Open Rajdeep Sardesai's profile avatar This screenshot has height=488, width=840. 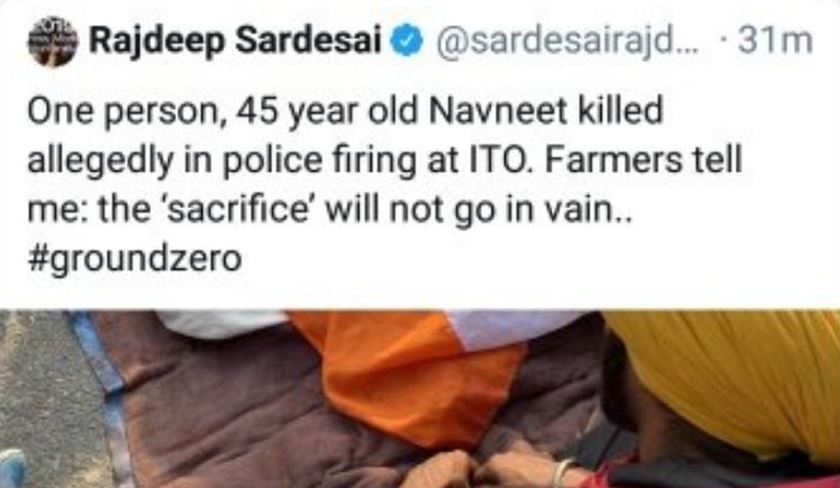pyautogui.click(x=53, y=41)
